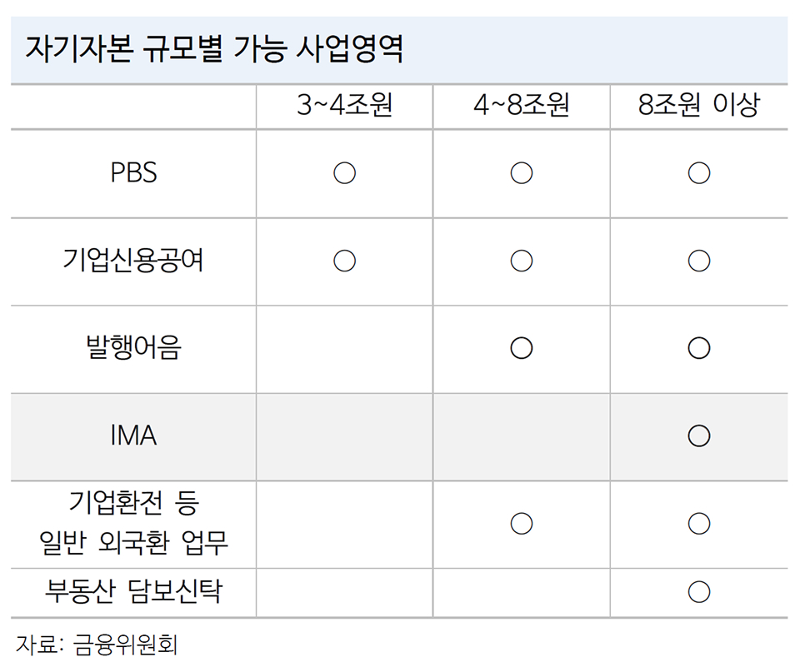The height and width of the screenshot is (672, 800).
Task: Select the 기업신용공여 circle under 3~4조원
Action: pos(344,261)
